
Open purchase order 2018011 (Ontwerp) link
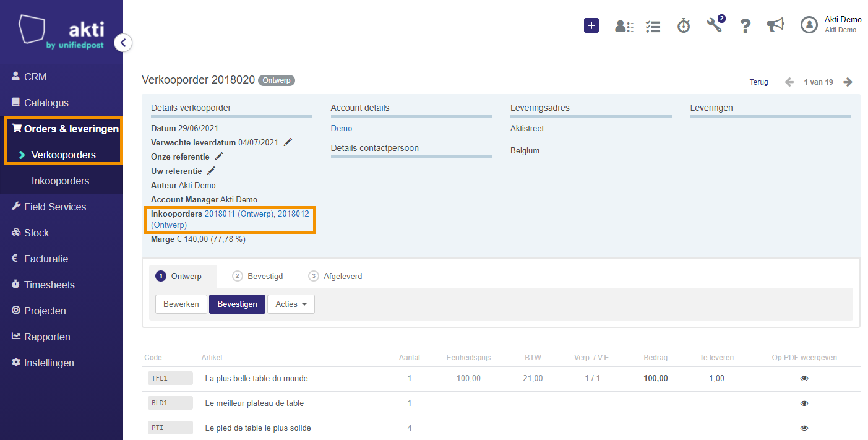click(x=239, y=214)
